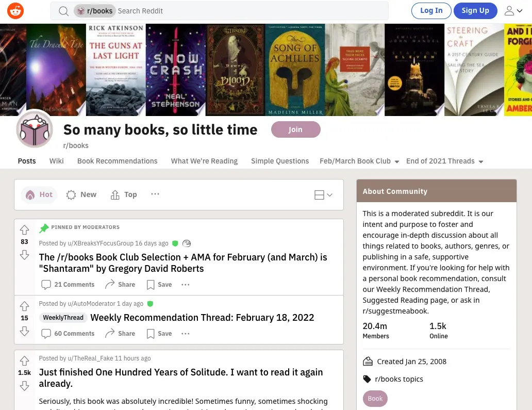532x410 pixels.
Task: Open the Shantaram Book Club Selection post title
Action: coord(183,263)
